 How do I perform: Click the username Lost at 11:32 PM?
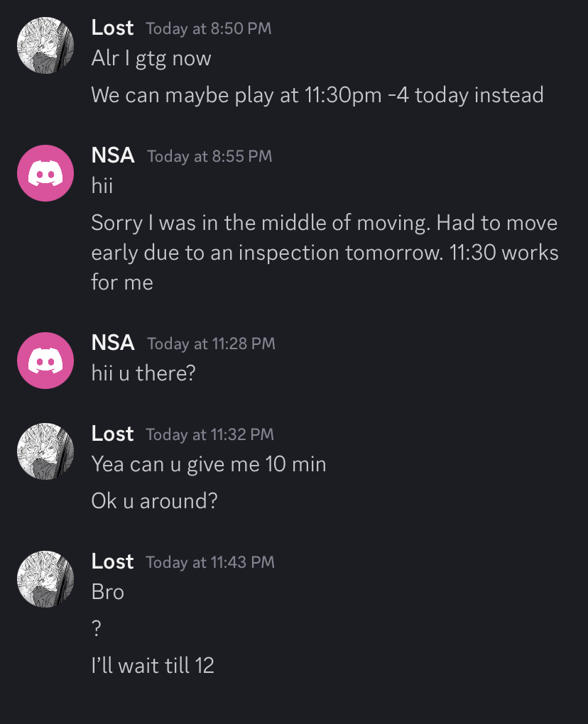(x=112, y=434)
